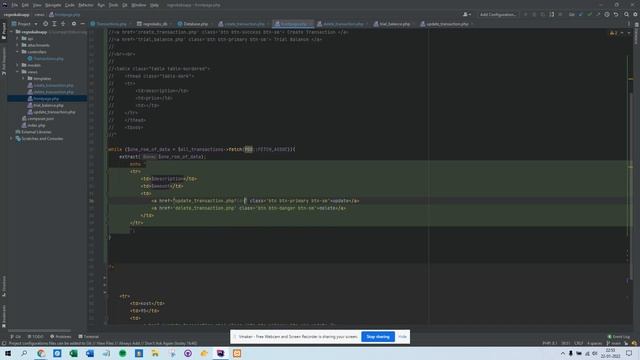
Task: Open the Navigate menu
Action: coord(53,5)
